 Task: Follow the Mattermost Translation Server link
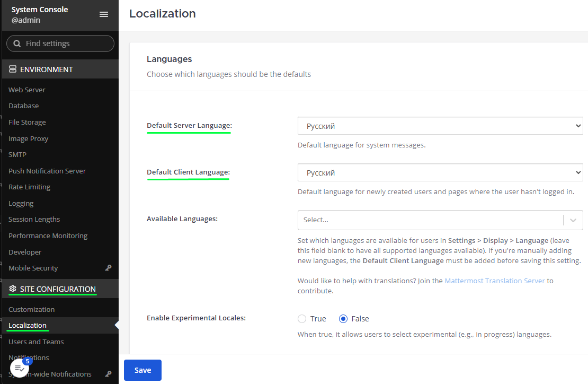pyautogui.click(x=495, y=281)
